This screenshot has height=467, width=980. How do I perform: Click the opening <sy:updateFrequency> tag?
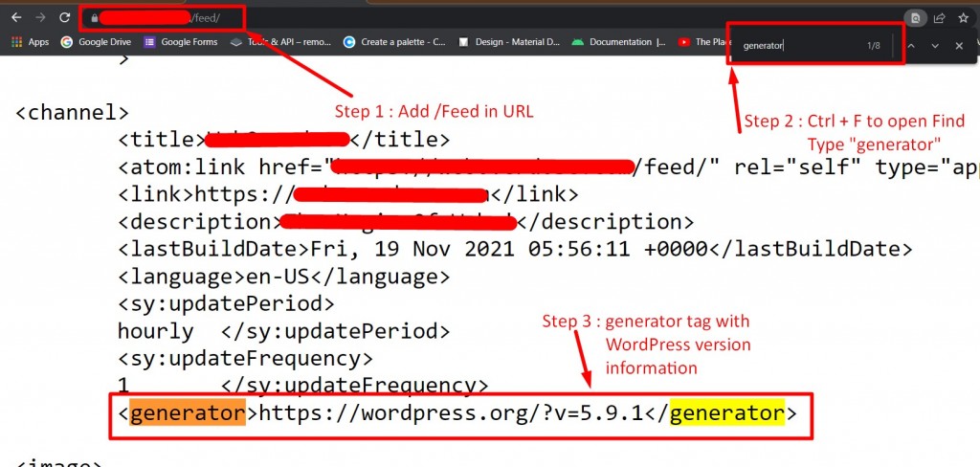point(245,359)
